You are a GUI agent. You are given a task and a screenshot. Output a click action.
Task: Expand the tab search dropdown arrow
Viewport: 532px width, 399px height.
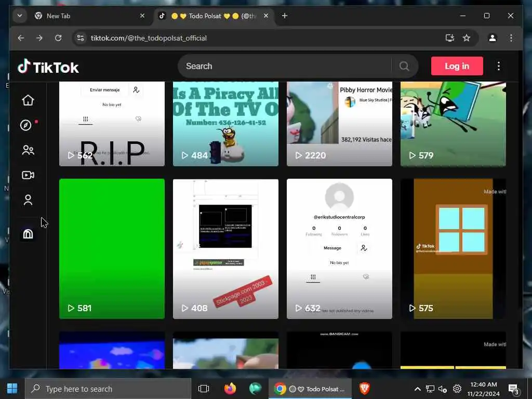point(20,16)
